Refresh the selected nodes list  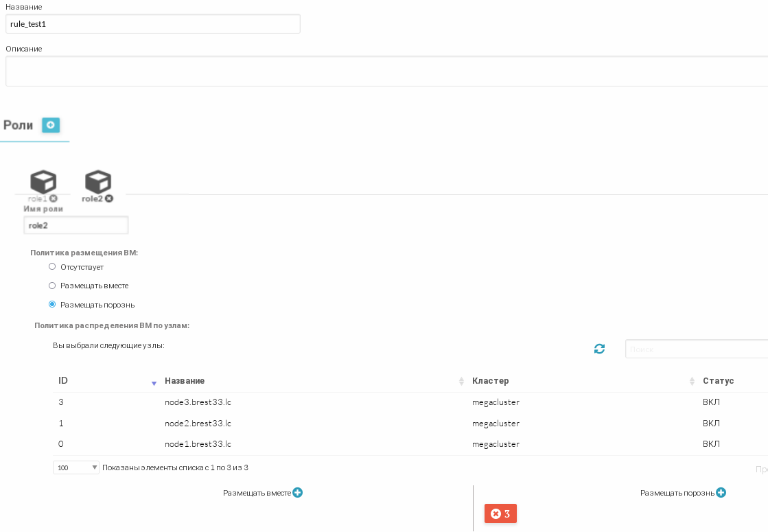pos(599,349)
